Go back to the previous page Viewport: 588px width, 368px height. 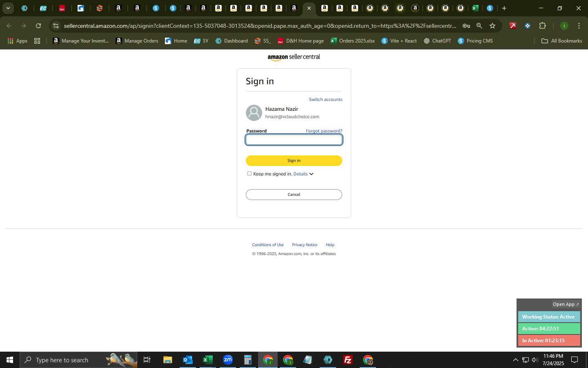[x=9, y=26]
